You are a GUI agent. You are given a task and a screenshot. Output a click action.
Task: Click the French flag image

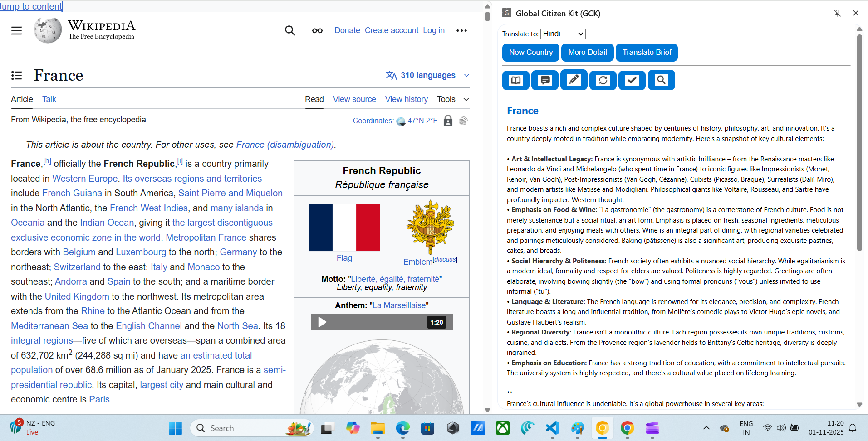[344, 228]
